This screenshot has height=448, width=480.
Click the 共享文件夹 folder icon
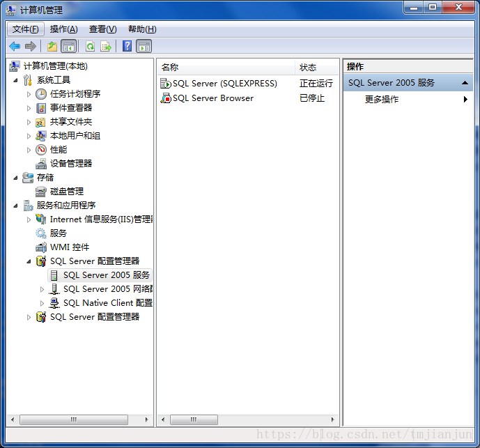click(x=40, y=122)
